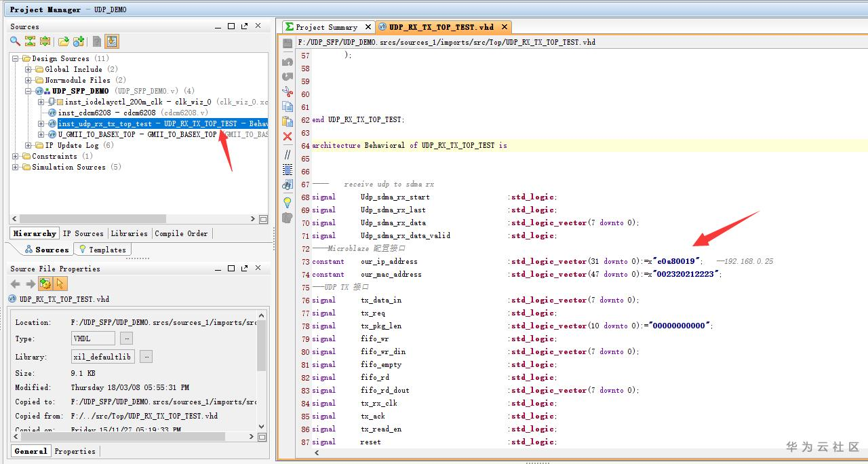Click the scissors Cut icon in editor sidebar
The height and width of the screenshot is (464, 868).
[288, 92]
